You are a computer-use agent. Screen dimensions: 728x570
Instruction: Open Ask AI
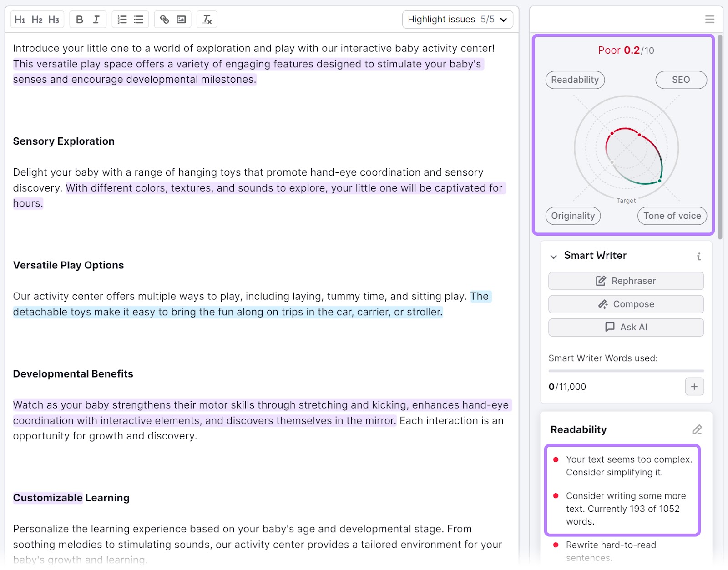(626, 328)
